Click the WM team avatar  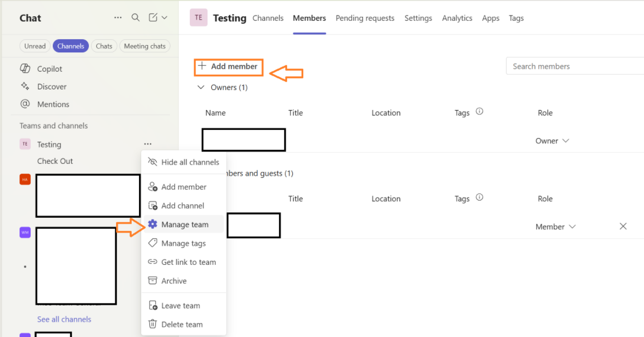click(25, 232)
